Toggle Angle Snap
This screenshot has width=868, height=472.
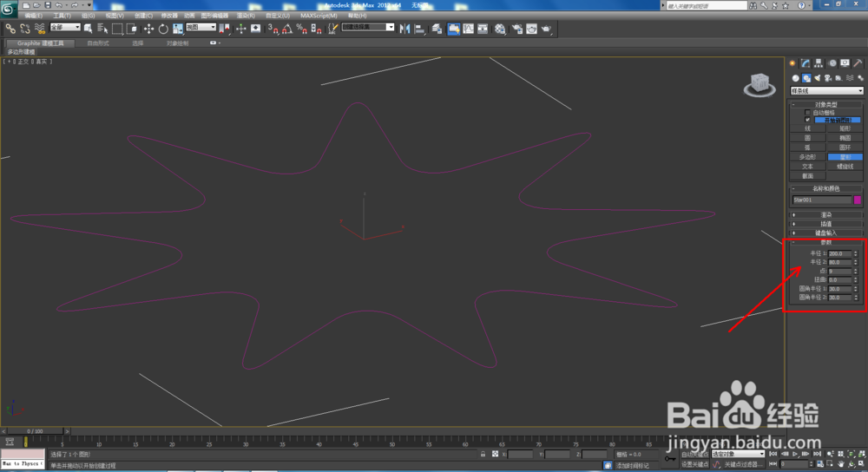(286, 29)
